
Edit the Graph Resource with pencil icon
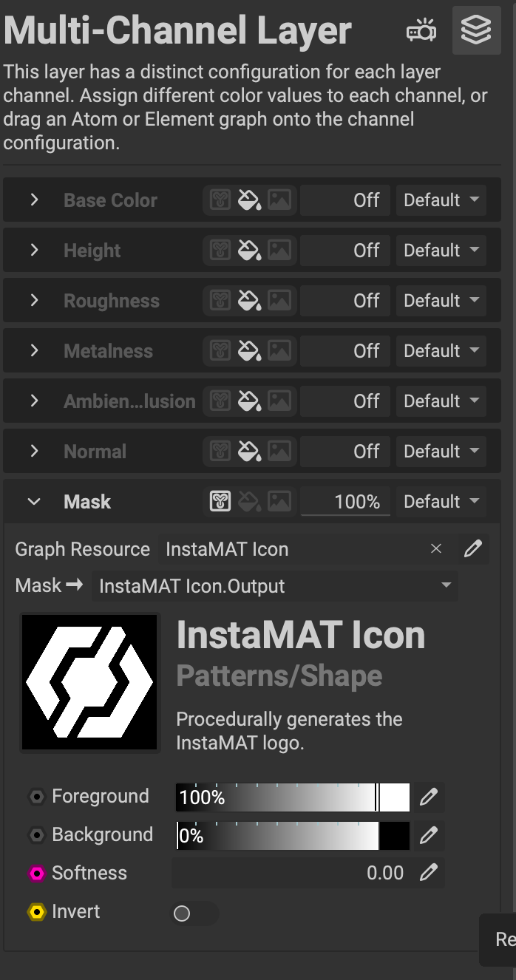(473, 549)
